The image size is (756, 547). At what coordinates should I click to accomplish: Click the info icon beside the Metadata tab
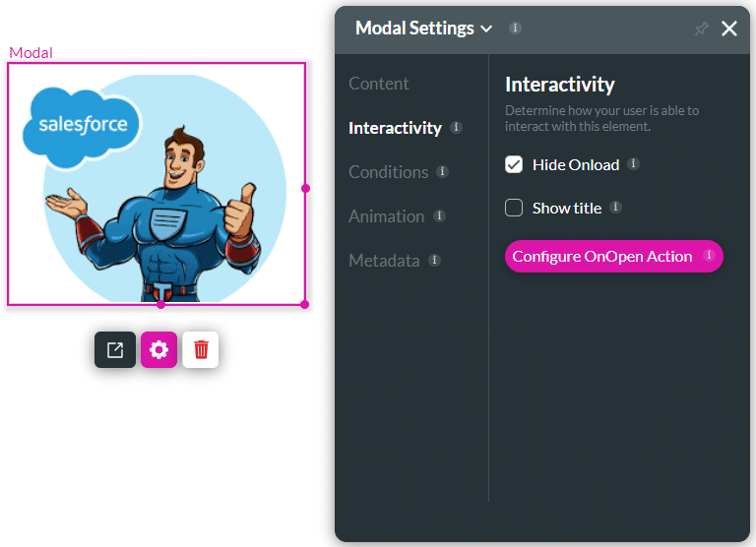pyautogui.click(x=434, y=261)
